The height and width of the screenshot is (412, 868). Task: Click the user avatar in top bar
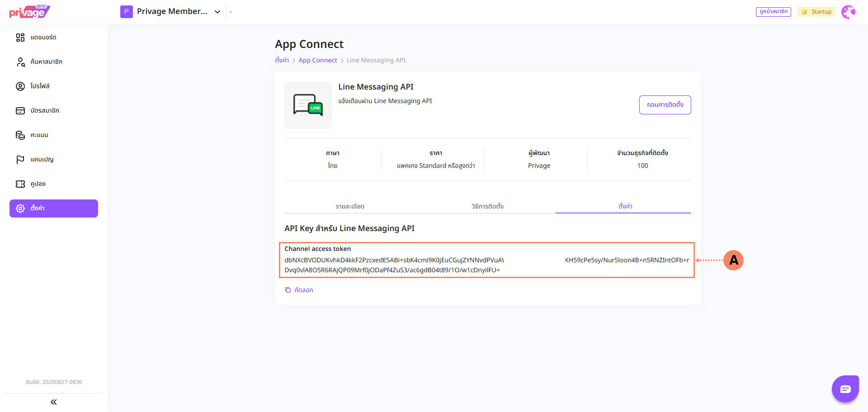point(848,12)
